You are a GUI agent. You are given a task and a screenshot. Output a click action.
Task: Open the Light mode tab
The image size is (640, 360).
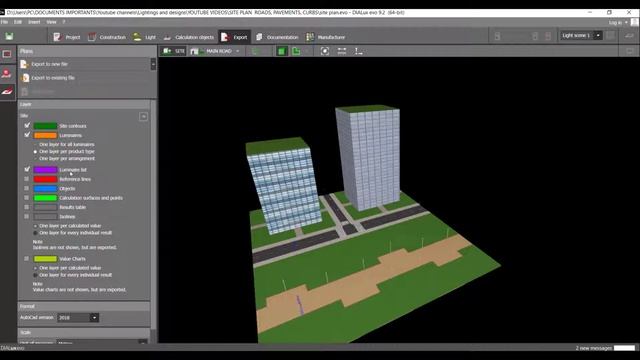point(144,37)
